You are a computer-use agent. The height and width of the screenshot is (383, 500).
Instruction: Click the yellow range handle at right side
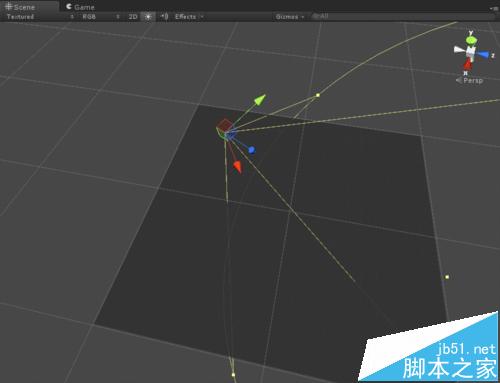pyautogui.click(x=447, y=277)
